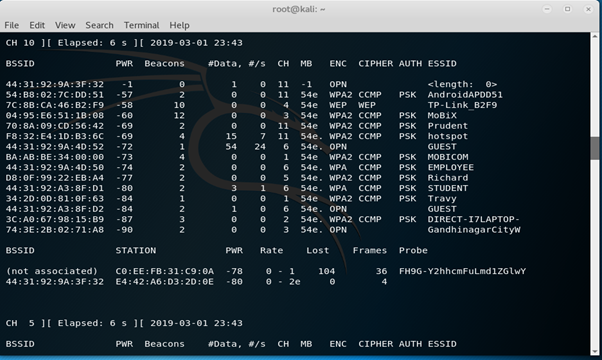The width and height of the screenshot is (602, 360).
Task: Click the BSSID 70:8A:09:CD:56:42
Action: pos(55,126)
